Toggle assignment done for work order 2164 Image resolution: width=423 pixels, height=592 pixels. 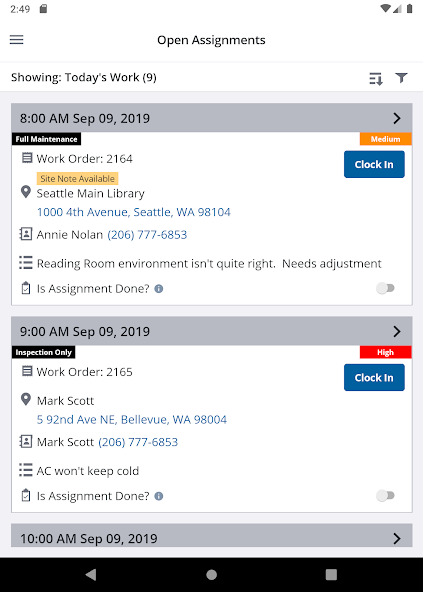[x=386, y=288]
